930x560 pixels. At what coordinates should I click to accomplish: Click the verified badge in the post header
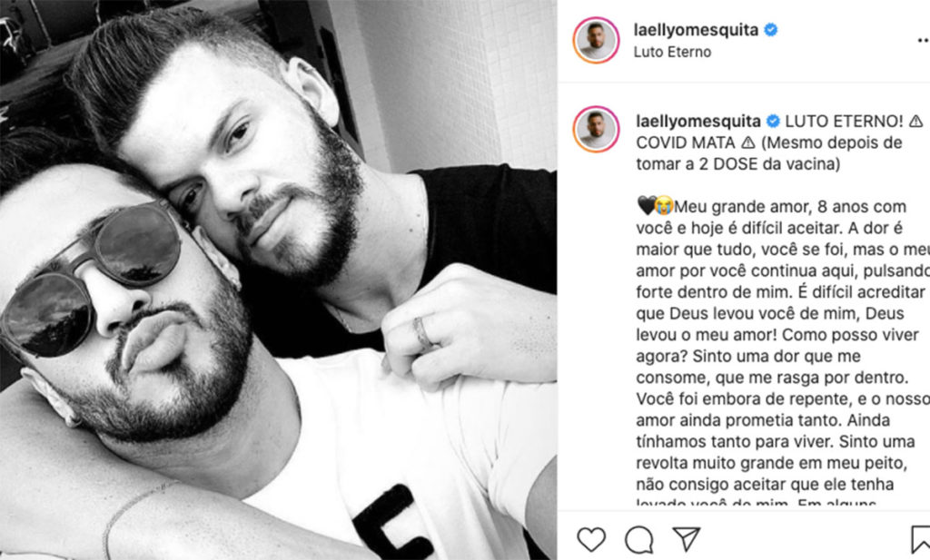coord(770,30)
